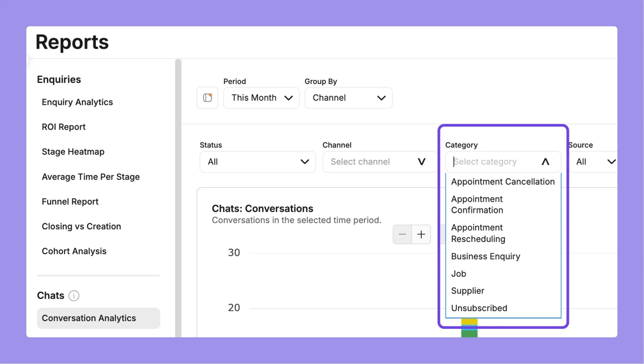This screenshot has width=644, height=364.
Task: Expand the Status All dropdown
Action: [258, 162]
